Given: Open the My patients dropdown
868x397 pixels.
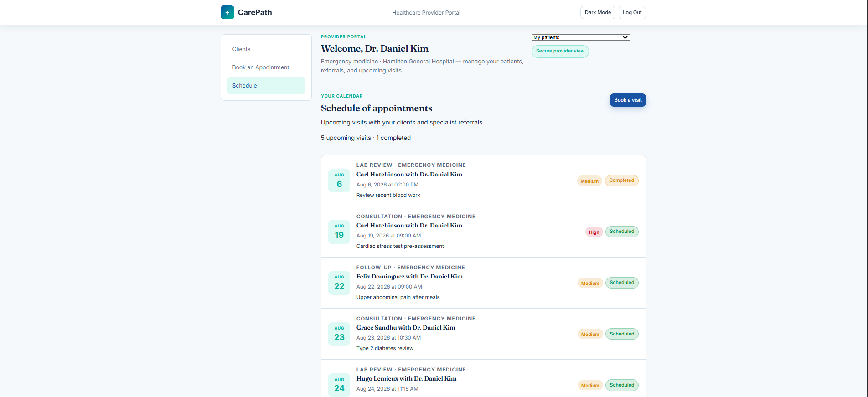Looking at the screenshot, I should (580, 37).
